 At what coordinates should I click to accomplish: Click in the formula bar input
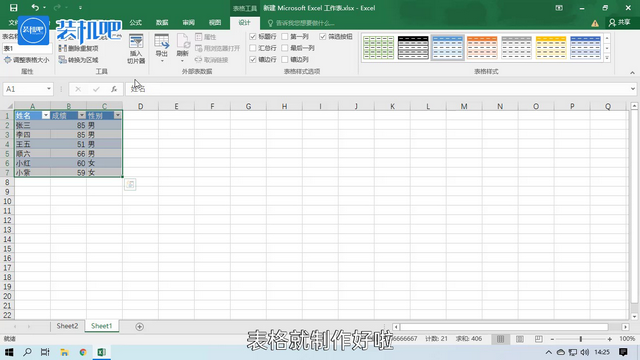pos(378,89)
